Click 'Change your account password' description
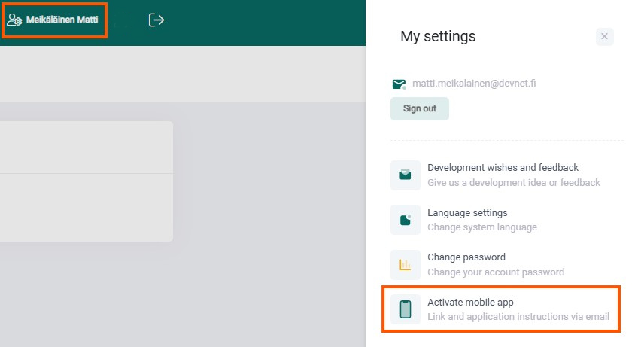 pos(496,272)
